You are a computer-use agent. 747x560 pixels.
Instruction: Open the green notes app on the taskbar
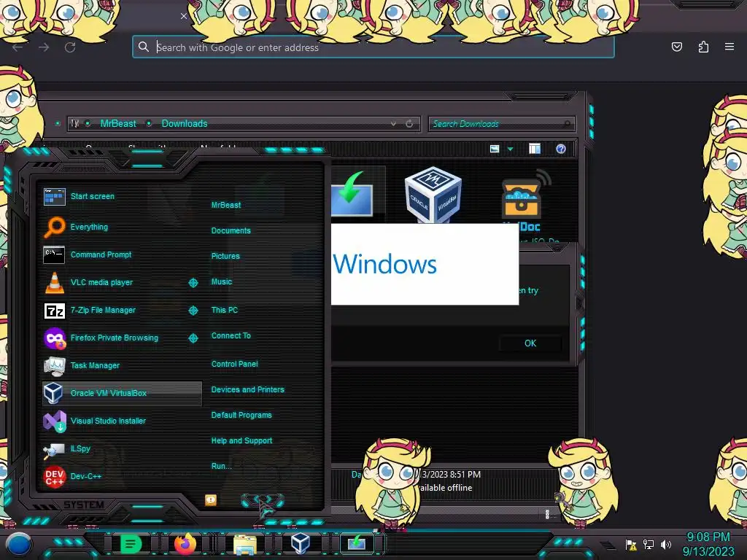point(130,544)
